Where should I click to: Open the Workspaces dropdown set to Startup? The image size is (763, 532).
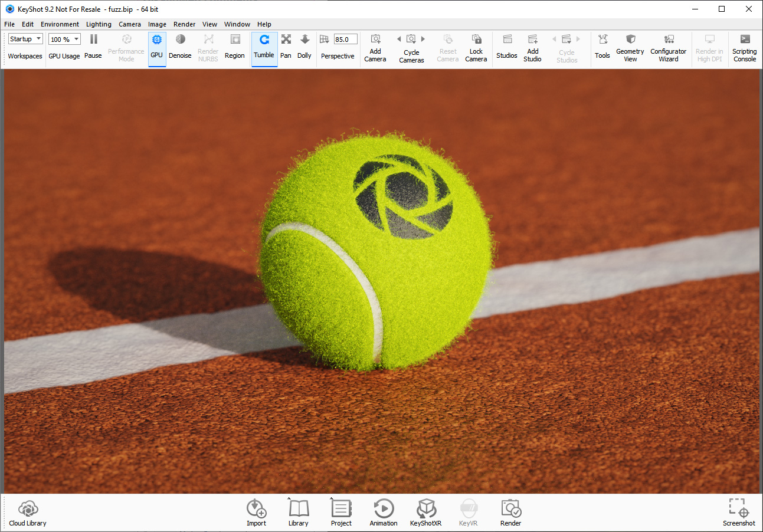pos(25,39)
